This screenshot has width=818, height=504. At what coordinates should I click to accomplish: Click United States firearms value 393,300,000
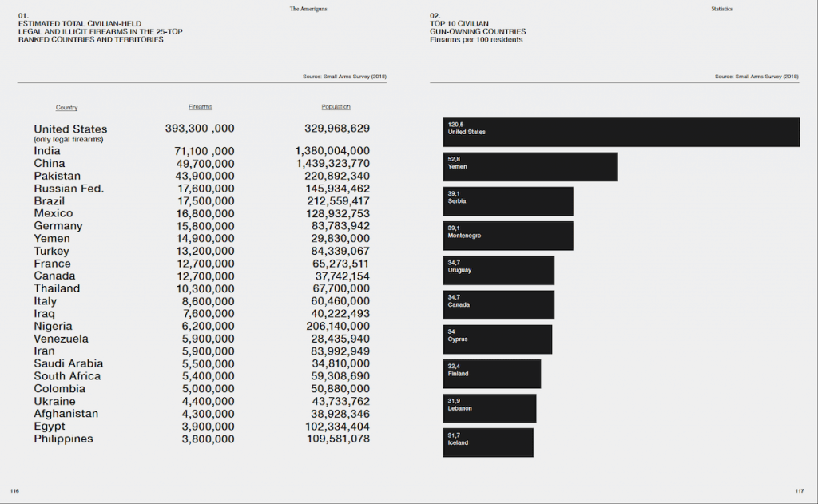point(200,129)
